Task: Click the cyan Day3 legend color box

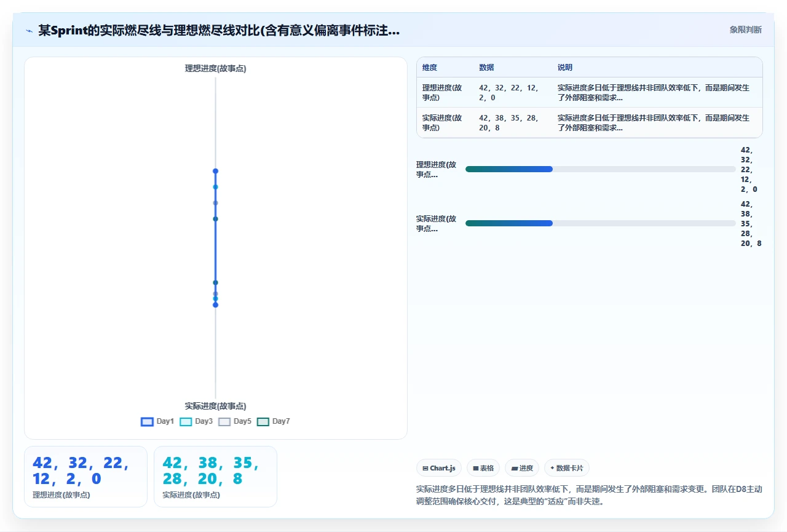Action: click(186, 421)
